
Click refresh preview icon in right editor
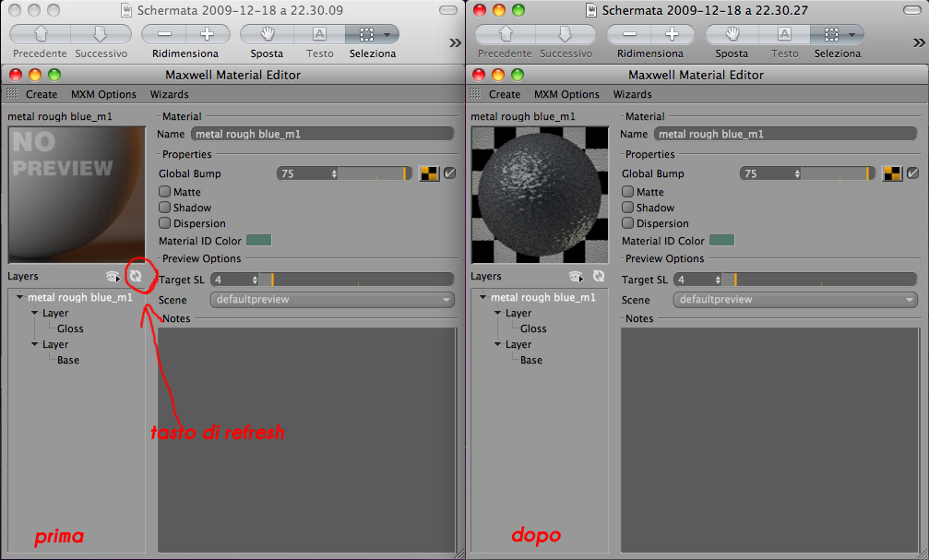599,276
